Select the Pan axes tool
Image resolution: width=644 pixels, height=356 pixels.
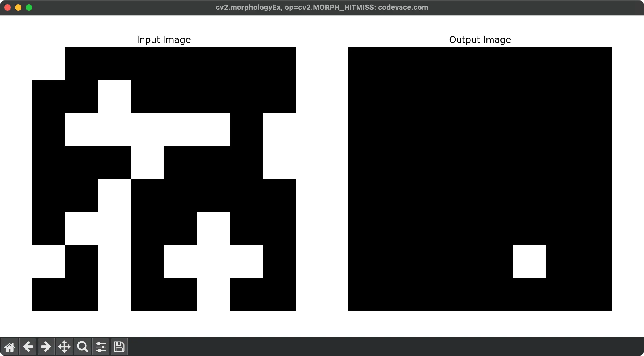pyautogui.click(x=64, y=347)
